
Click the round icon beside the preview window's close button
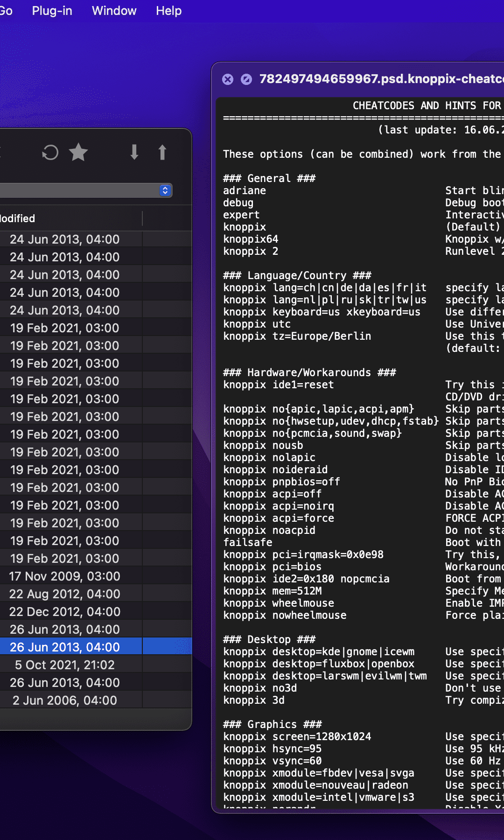(246, 79)
